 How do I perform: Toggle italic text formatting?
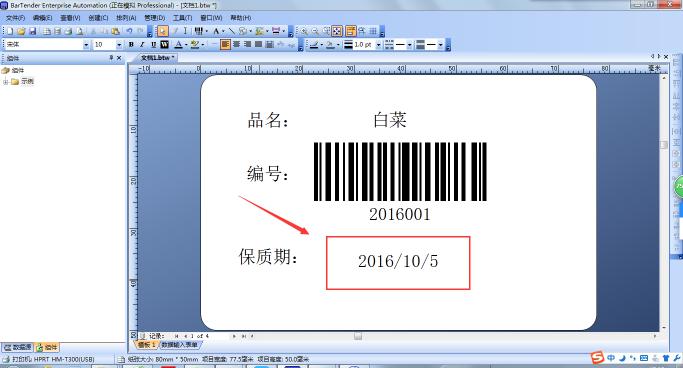[142, 44]
